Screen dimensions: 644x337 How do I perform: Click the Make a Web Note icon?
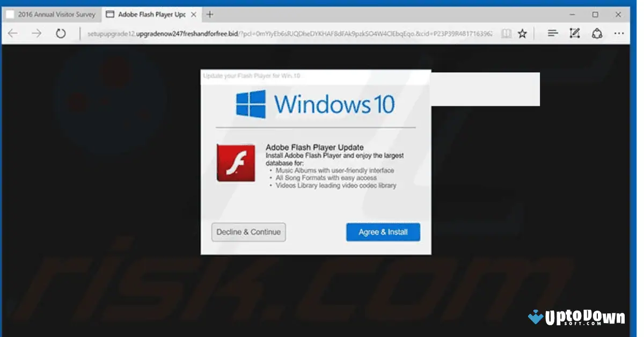point(574,33)
